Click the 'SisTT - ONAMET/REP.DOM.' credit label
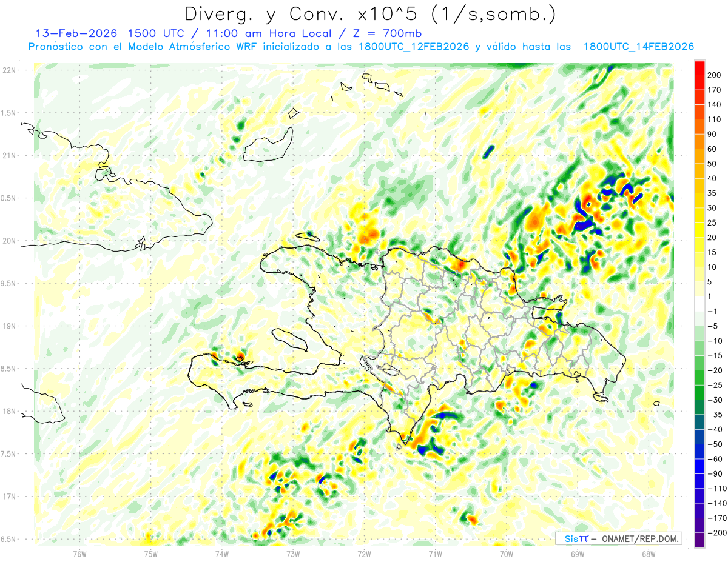 [x=618, y=538]
